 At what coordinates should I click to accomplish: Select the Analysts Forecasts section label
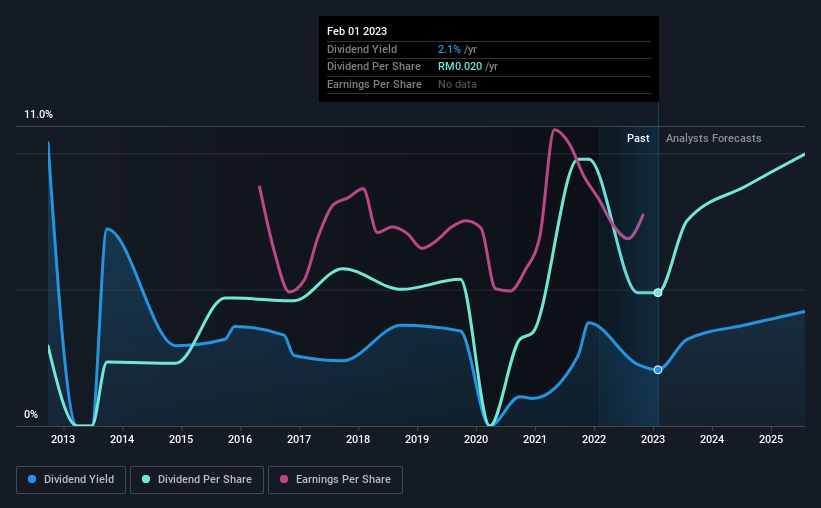714,138
